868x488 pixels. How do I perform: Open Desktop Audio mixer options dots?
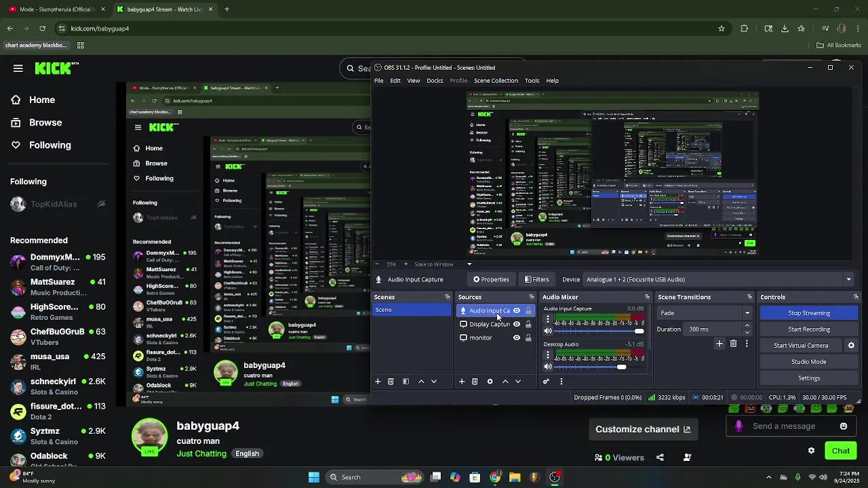click(548, 355)
